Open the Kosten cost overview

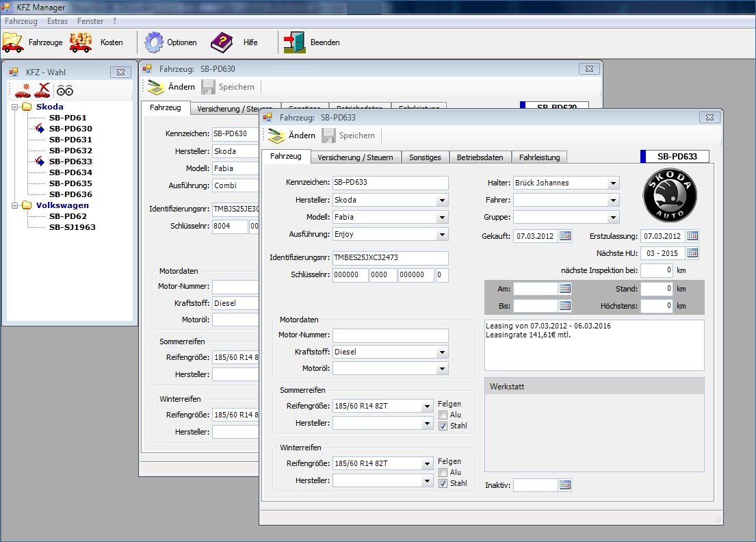click(81, 42)
